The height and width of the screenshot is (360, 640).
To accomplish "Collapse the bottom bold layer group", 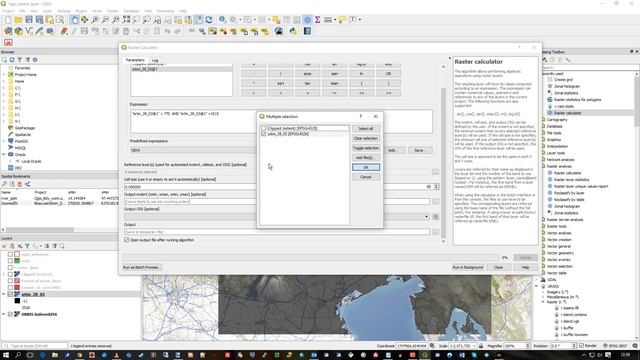I will 4,314.
